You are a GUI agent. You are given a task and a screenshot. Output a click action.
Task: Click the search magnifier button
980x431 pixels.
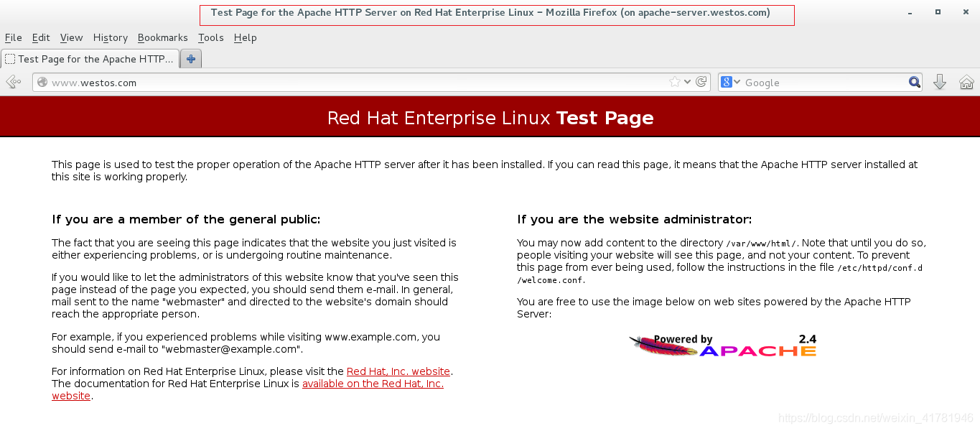[x=915, y=82]
